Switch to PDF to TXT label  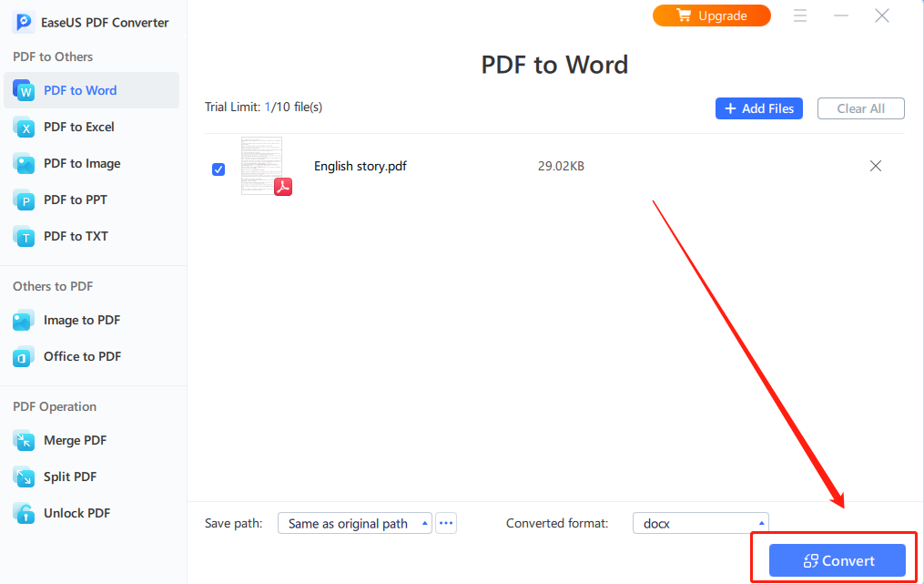pyautogui.click(x=76, y=236)
